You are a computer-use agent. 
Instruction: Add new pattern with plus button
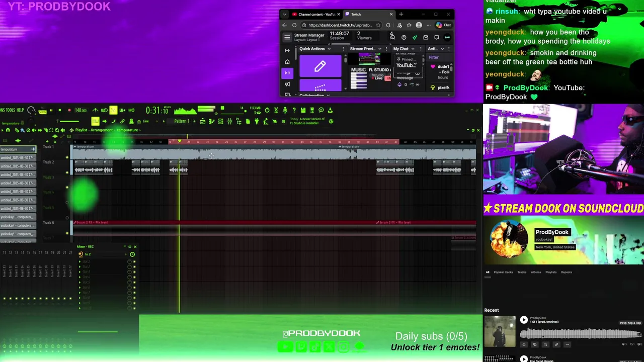(194, 121)
